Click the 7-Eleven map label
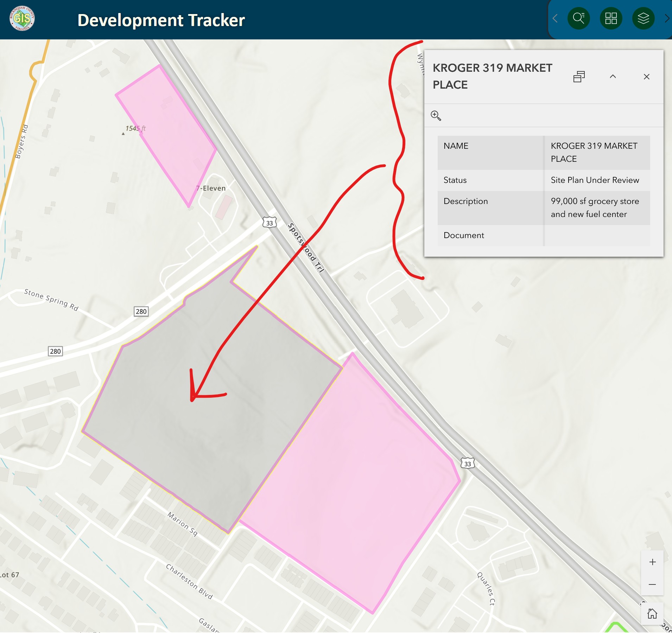The height and width of the screenshot is (633, 672). pyautogui.click(x=211, y=188)
